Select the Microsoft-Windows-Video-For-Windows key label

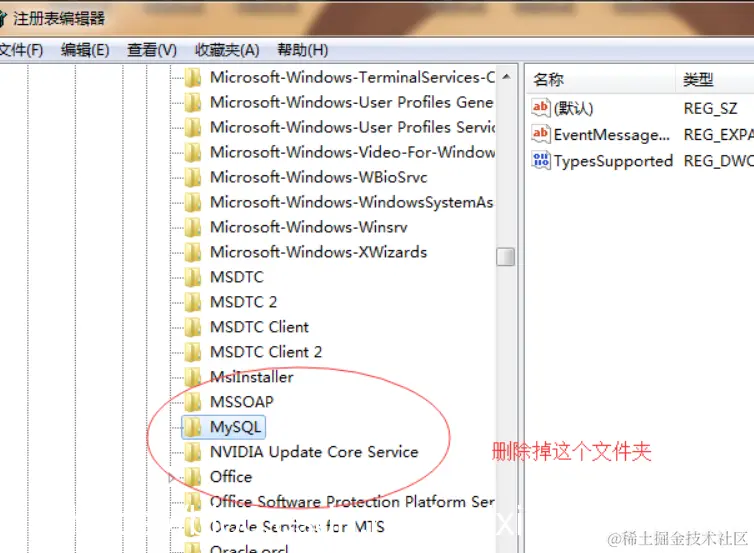pyautogui.click(x=352, y=152)
